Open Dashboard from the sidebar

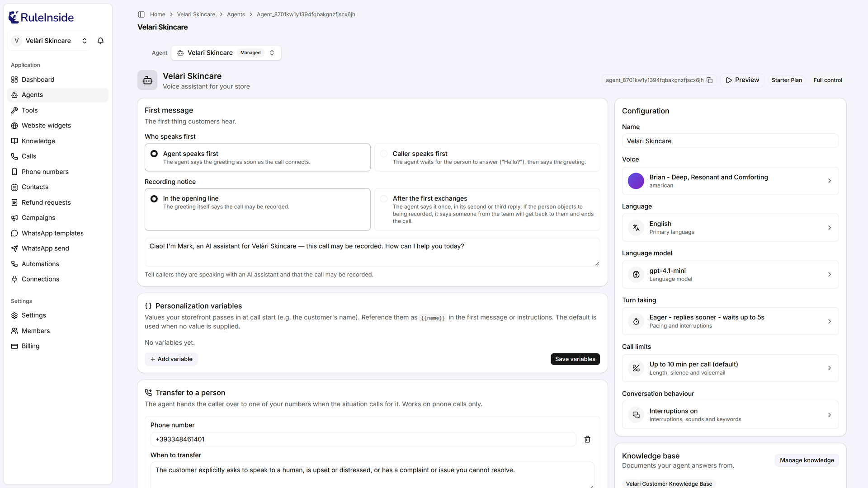[x=58, y=80]
